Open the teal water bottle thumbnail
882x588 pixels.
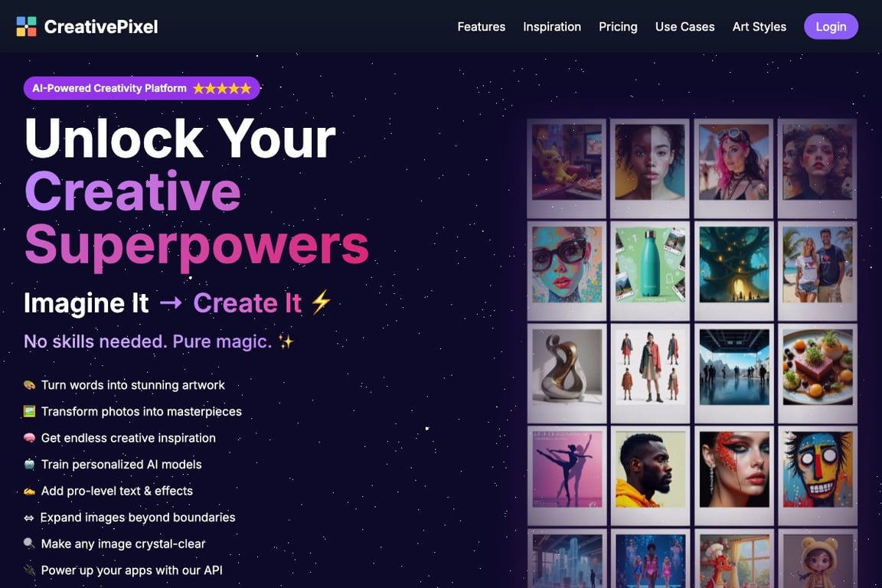tap(650, 265)
